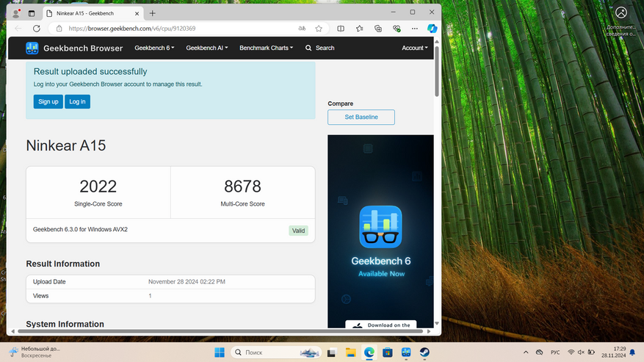Close the Ninkear A15 Geekbench tab
The width and height of the screenshot is (644, 362).
(137, 13)
